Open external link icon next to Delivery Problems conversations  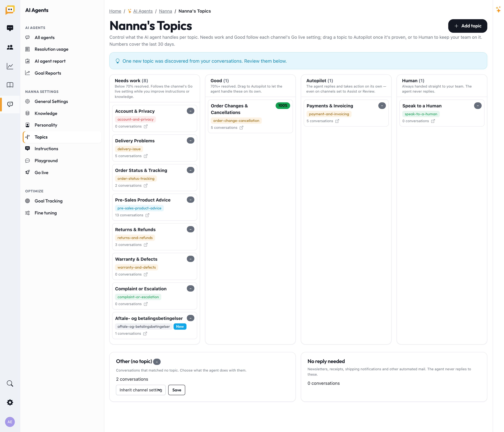[x=146, y=156]
